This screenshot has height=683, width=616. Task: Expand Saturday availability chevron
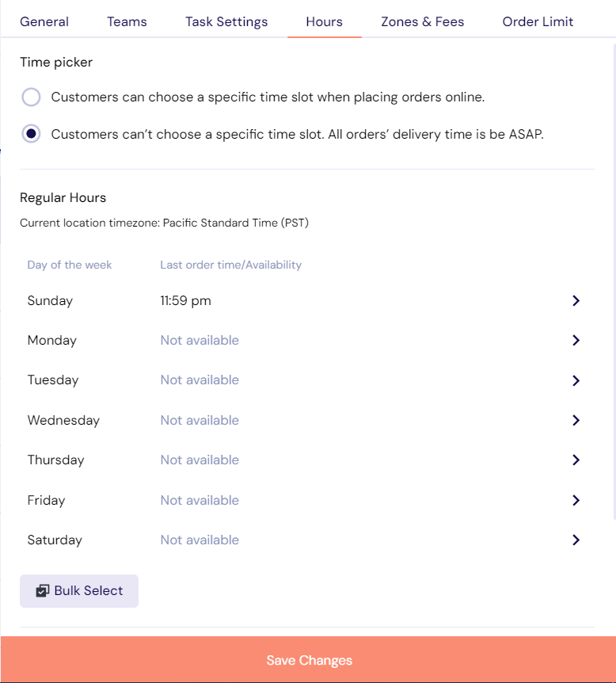tap(576, 540)
